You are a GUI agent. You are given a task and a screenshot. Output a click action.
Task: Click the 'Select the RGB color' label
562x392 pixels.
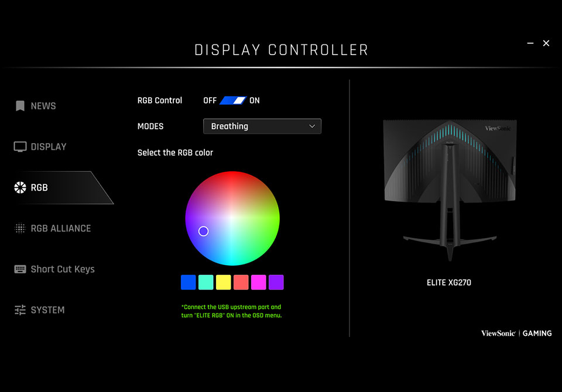(175, 153)
